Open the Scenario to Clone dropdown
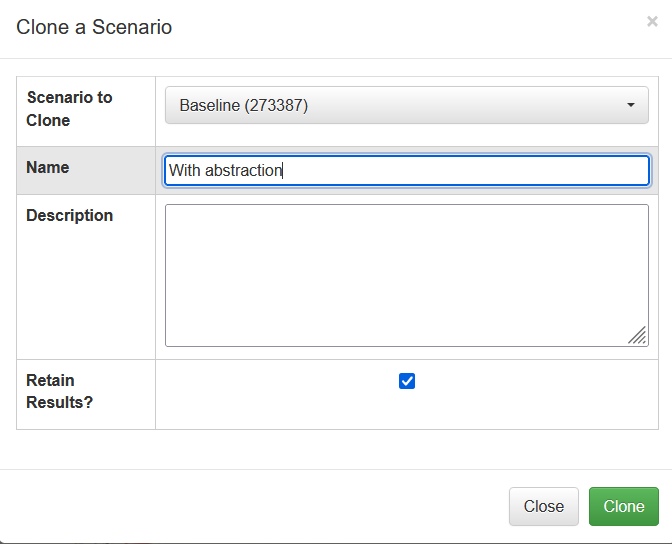 click(x=406, y=105)
